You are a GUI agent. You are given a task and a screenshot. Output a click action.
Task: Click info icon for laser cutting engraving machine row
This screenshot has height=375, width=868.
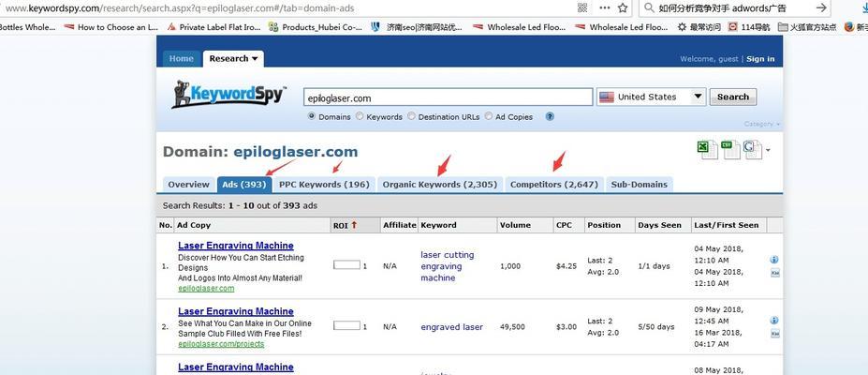(774, 260)
